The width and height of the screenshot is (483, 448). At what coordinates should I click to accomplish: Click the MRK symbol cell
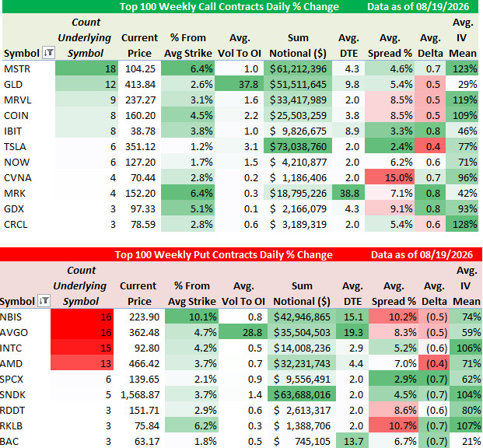pos(29,193)
